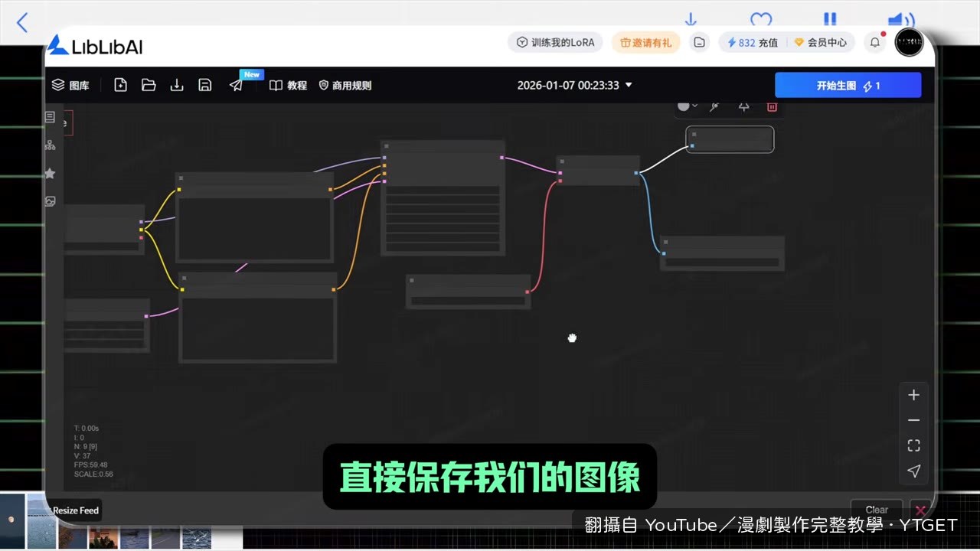Open 训练我的LoRA
The image size is (980, 551).
pyautogui.click(x=556, y=43)
